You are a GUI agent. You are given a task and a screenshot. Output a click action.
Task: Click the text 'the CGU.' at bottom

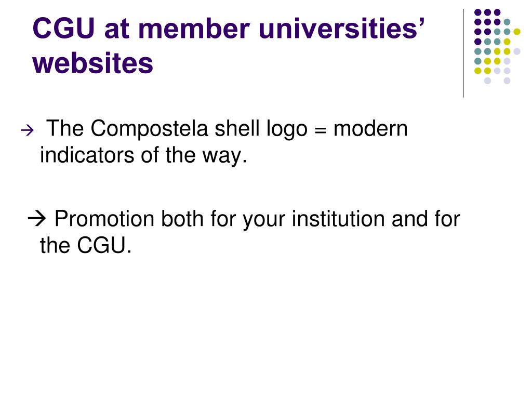click(86, 245)
